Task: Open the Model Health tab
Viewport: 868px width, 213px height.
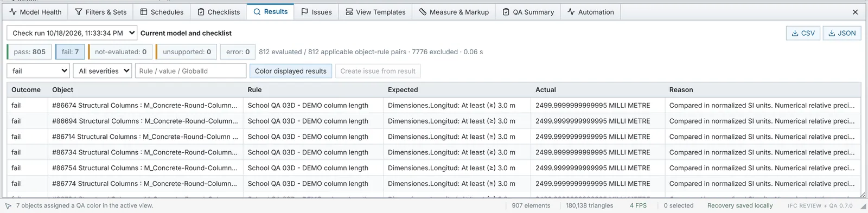Action: (35, 12)
